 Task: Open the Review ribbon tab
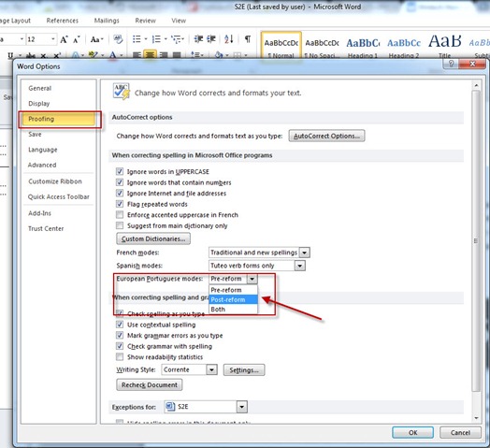click(x=145, y=21)
